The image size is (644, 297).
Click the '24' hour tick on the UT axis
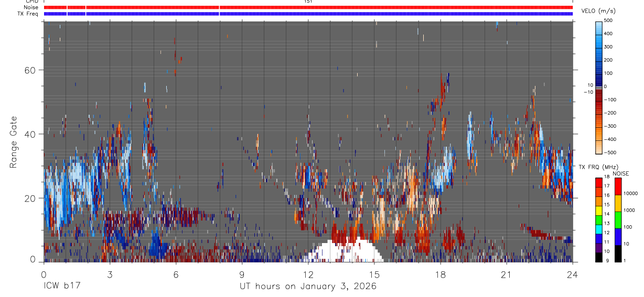click(573, 274)
